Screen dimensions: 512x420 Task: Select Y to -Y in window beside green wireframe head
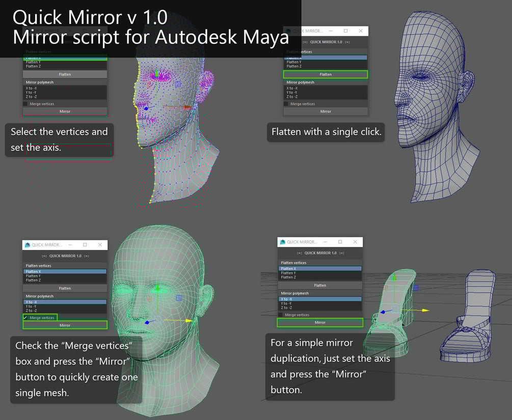(x=65, y=306)
